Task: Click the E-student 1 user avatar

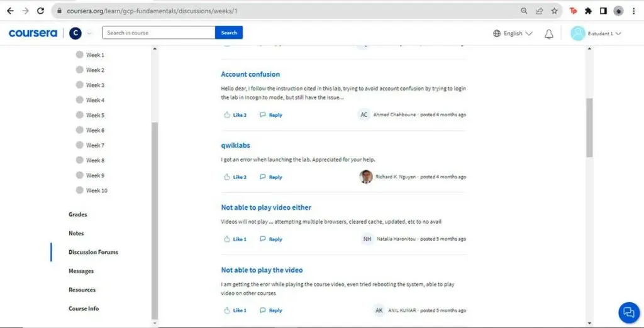Action: tap(578, 33)
